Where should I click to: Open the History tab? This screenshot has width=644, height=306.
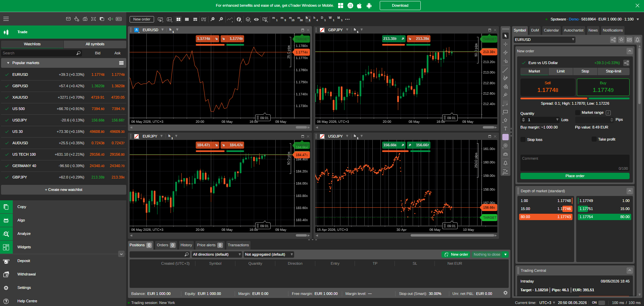pyautogui.click(x=186, y=245)
